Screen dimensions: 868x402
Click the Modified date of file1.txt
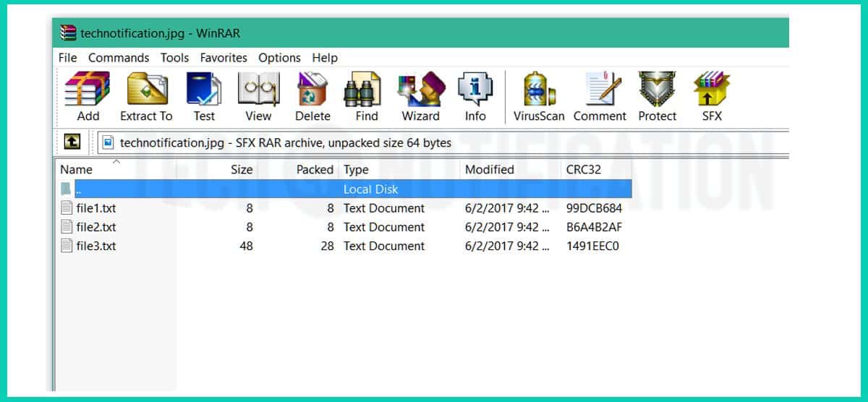point(507,208)
